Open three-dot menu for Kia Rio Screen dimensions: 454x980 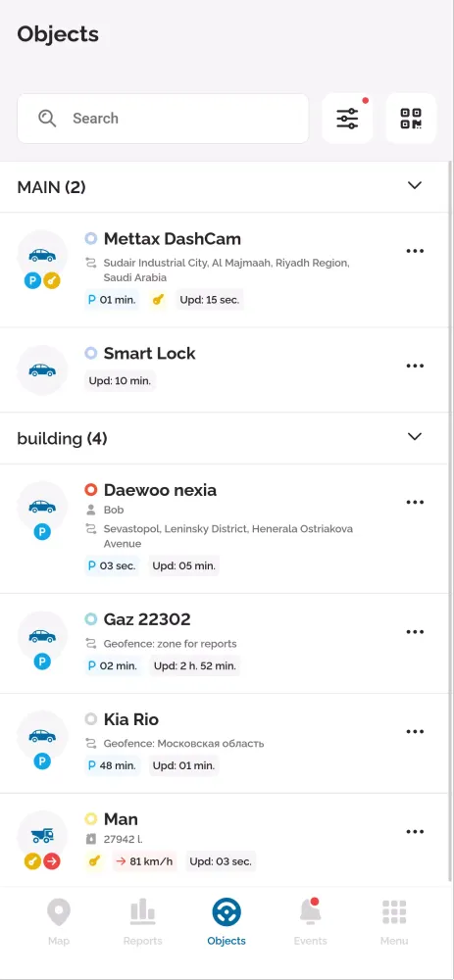(x=415, y=731)
